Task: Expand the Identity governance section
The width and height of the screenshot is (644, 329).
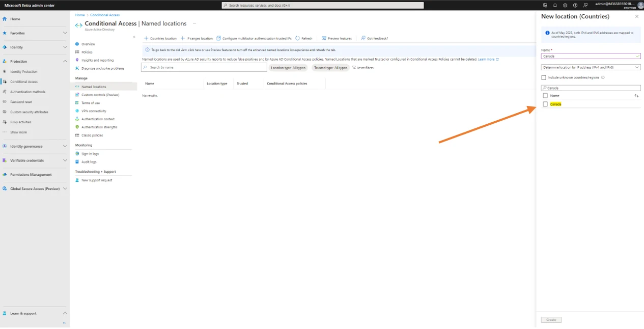Action: pyautogui.click(x=65, y=146)
